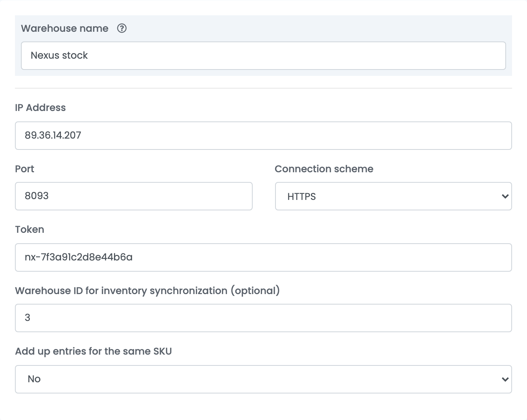Click the 'IP Address' label
527x420 pixels.
(40, 108)
